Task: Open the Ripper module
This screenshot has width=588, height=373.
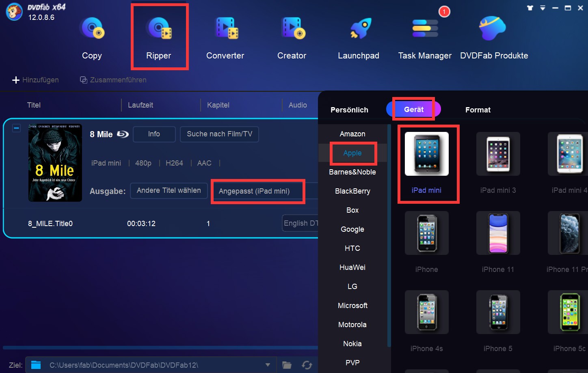Action: [x=159, y=39]
